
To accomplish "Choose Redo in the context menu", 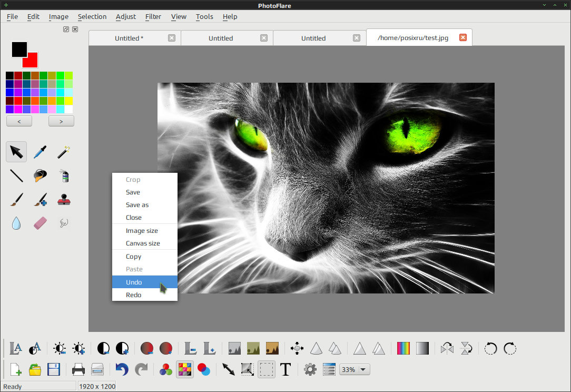I will coord(144,295).
